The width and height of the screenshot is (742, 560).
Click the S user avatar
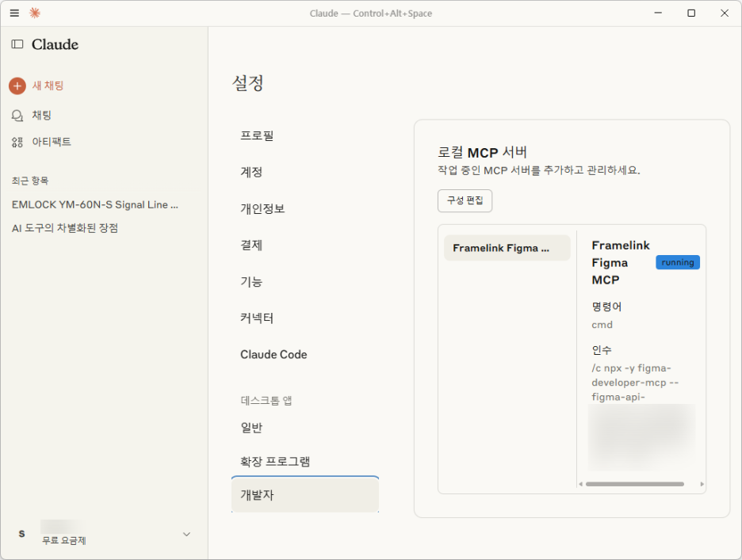coord(21,534)
